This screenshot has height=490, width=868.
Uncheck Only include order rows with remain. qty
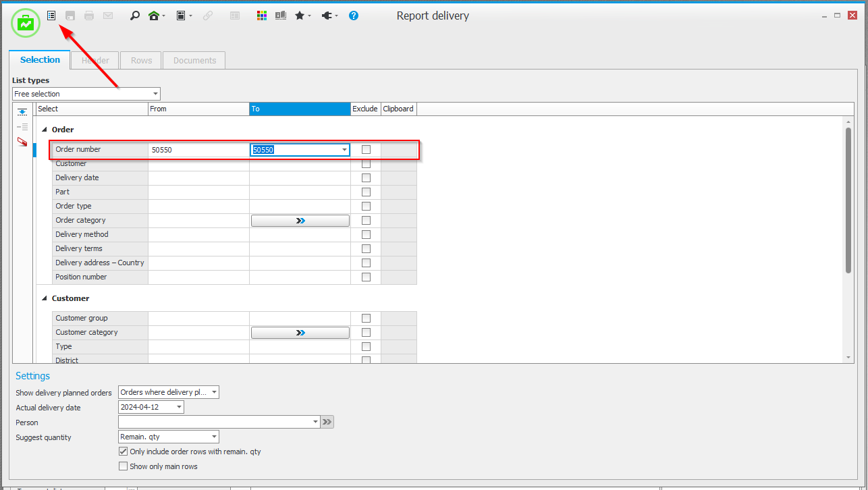123,452
